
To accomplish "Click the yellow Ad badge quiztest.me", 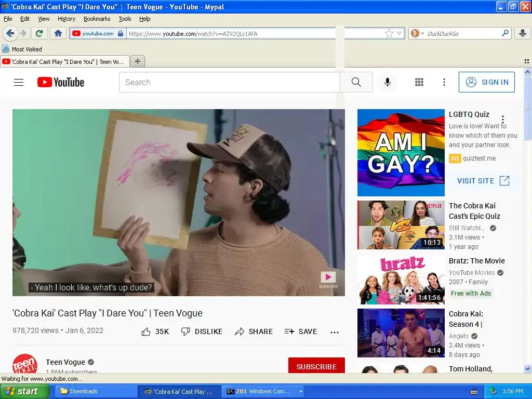I will (455, 158).
